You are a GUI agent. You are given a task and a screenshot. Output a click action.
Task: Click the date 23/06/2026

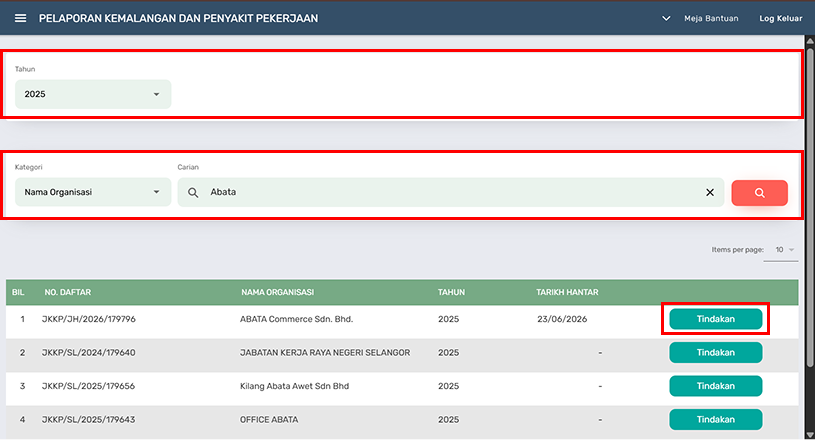coord(562,319)
